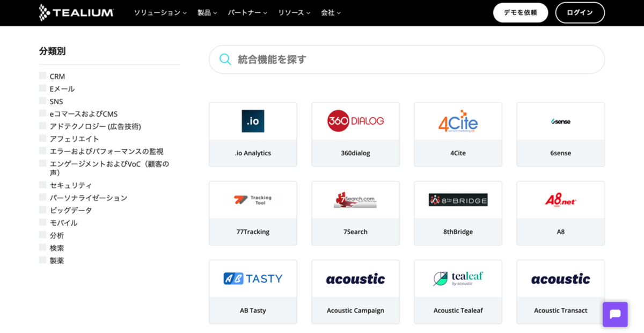Select the Acoustic Tealeaf logo
644x333 pixels.
click(x=458, y=278)
